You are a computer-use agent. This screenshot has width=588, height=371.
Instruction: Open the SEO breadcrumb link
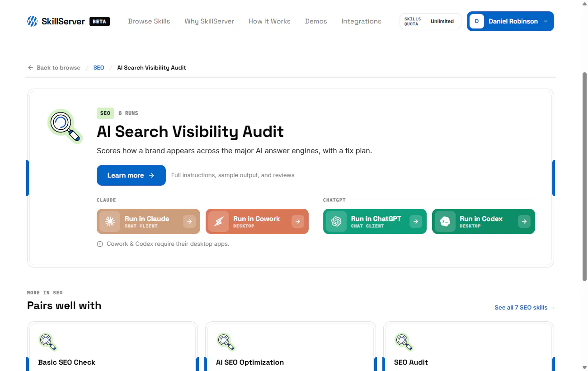pos(99,68)
